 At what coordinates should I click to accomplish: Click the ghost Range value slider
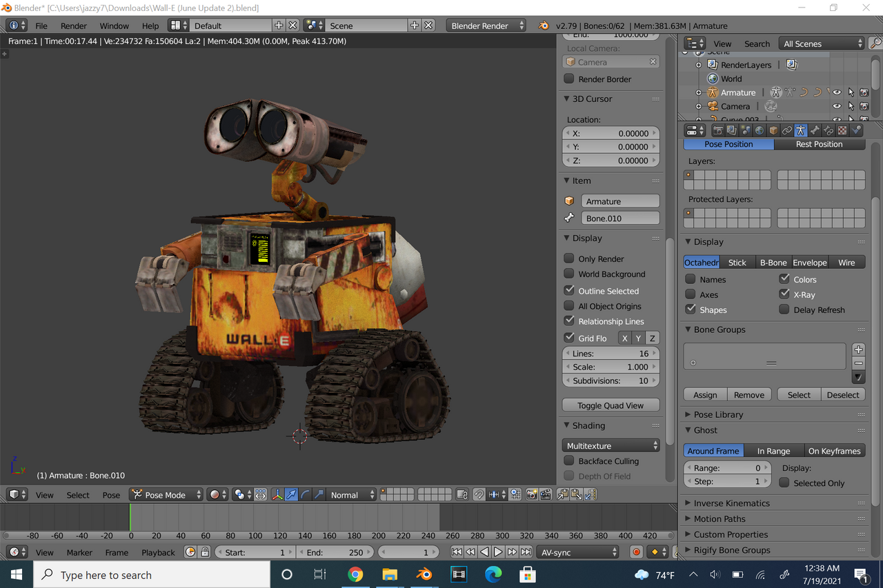[x=727, y=467]
